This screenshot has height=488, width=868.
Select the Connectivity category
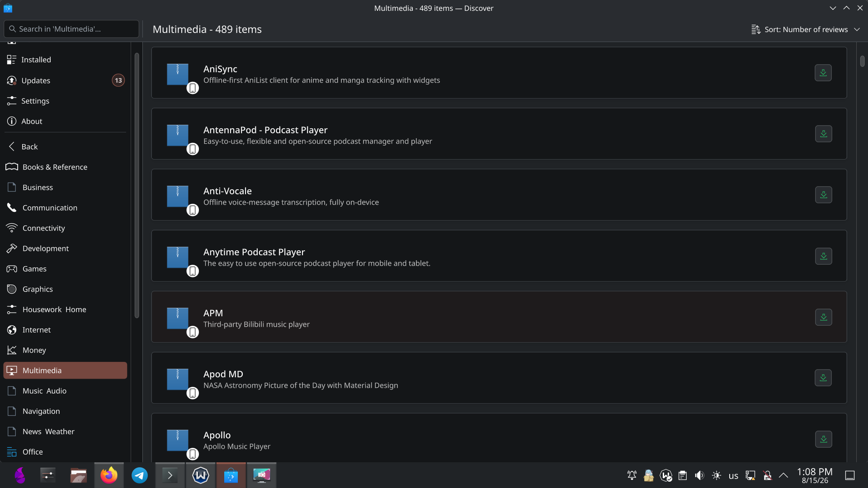[65, 228]
